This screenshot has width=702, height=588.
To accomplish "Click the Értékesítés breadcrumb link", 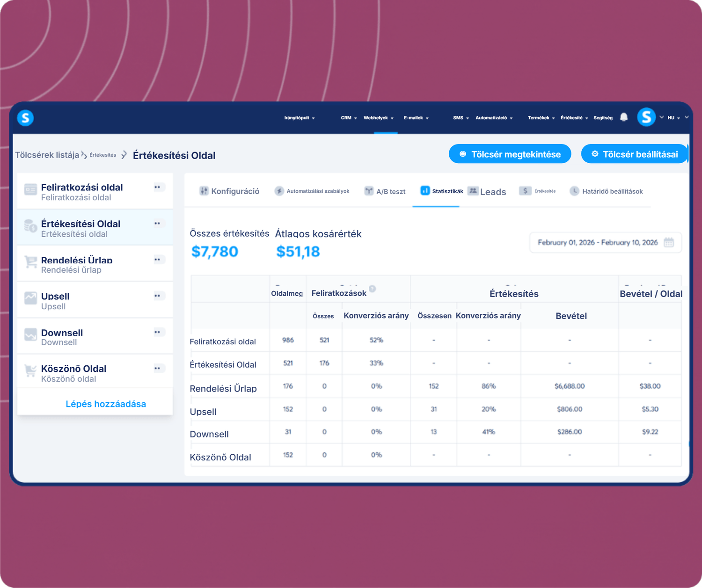I will coord(103,155).
